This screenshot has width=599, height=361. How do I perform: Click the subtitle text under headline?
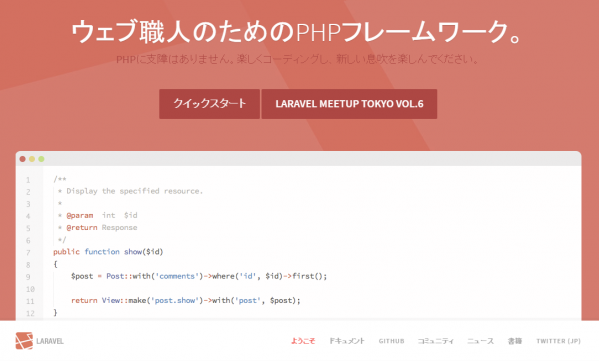click(x=297, y=59)
